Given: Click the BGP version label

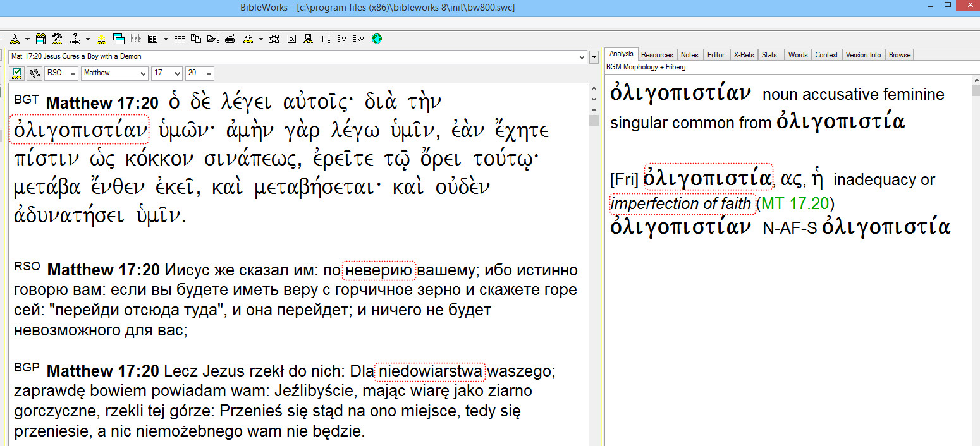Looking at the screenshot, I should coord(27,366).
